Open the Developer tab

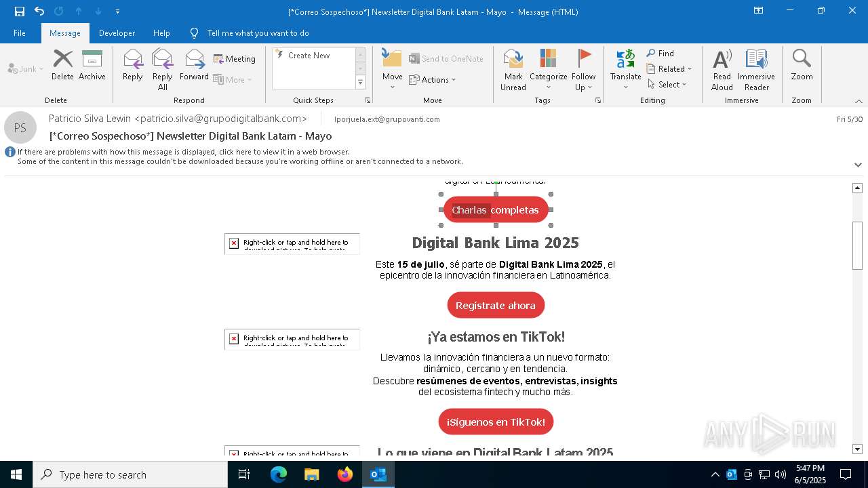117,33
